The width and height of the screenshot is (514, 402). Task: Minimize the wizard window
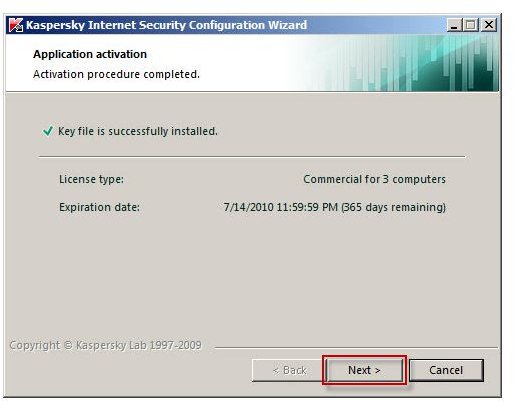point(454,25)
